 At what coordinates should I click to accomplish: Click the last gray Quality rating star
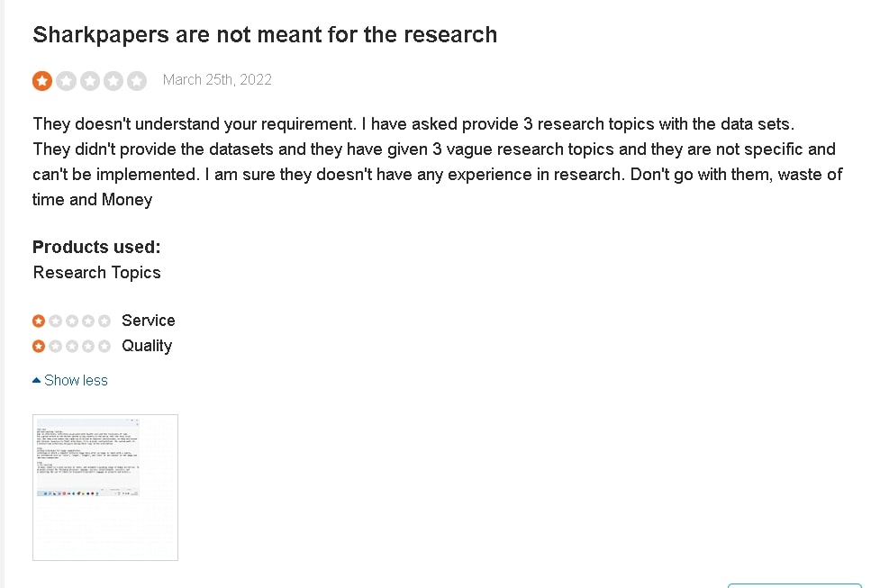point(104,346)
